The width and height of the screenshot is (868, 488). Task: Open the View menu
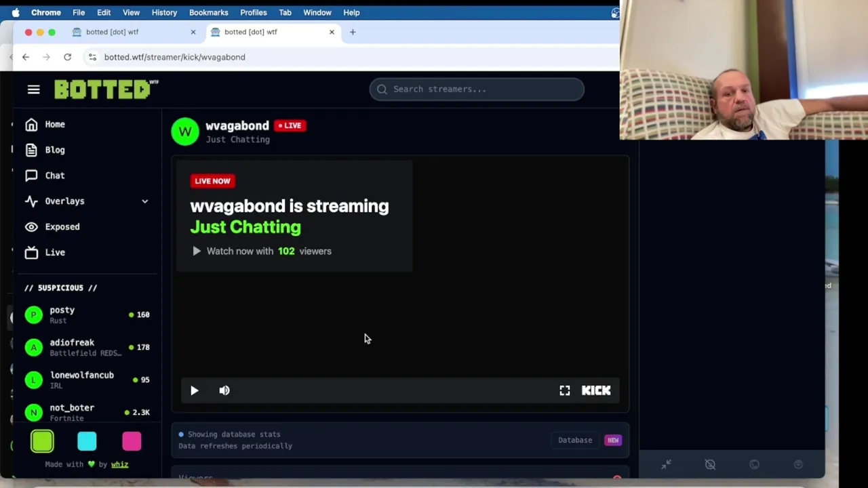click(x=131, y=12)
